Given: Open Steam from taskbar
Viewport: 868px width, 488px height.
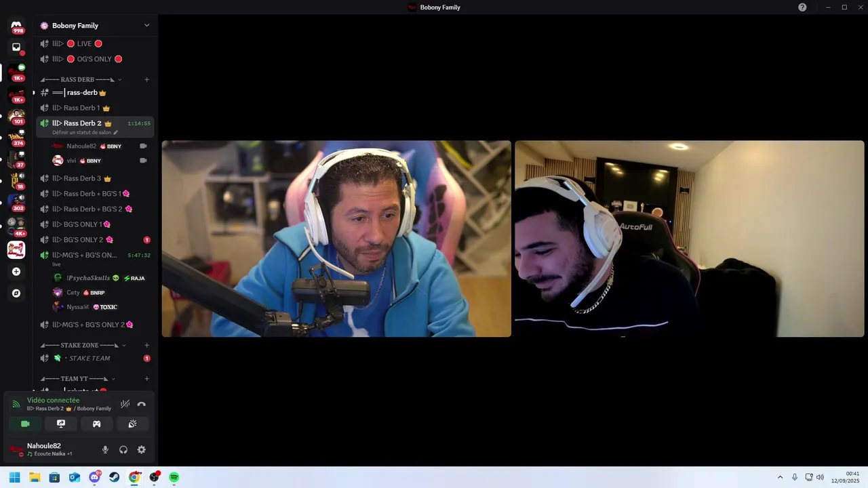Looking at the screenshot, I should (115, 477).
